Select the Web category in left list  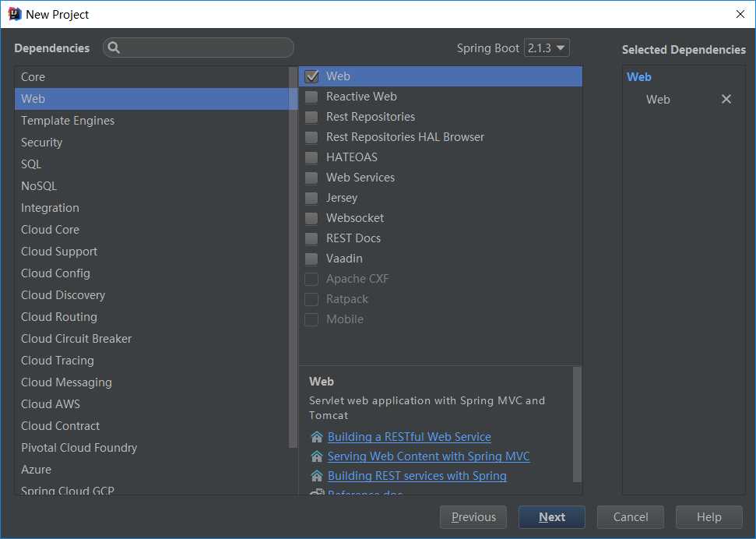click(151, 99)
